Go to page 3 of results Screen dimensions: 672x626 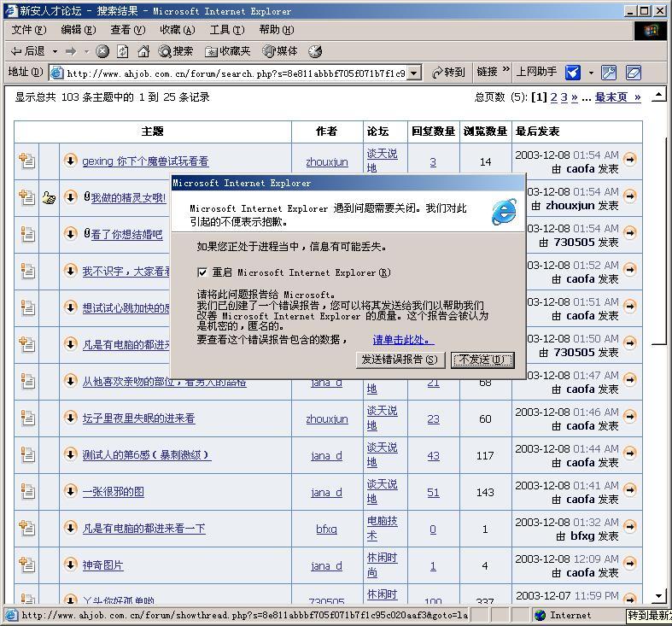click(564, 97)
